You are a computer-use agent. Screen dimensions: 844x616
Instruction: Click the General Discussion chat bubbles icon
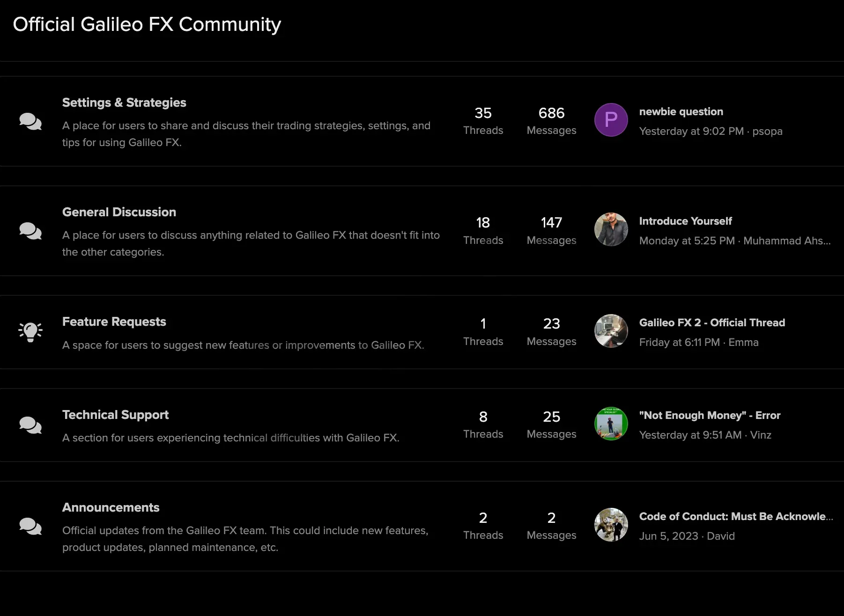point(30,231)
